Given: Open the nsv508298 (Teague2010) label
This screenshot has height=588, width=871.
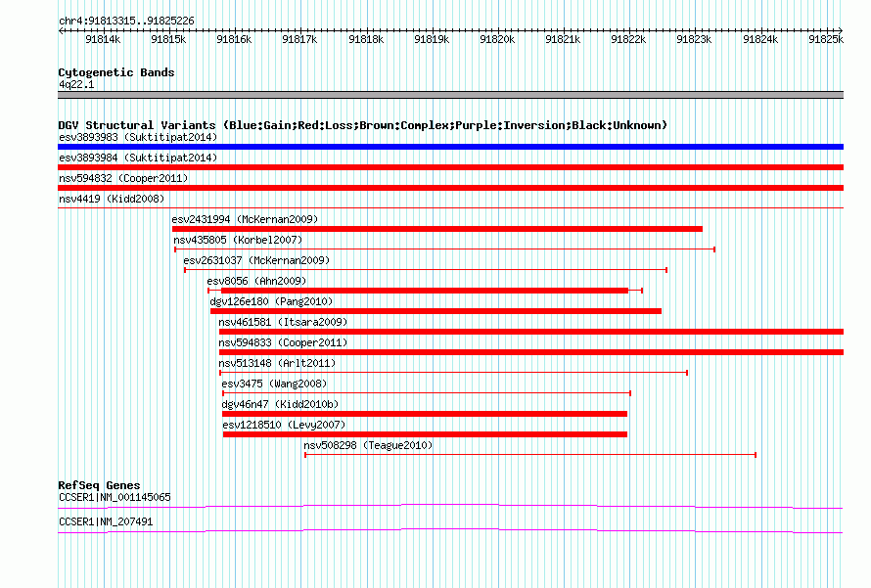Looking at the screenshot, I should click(368, 445).
